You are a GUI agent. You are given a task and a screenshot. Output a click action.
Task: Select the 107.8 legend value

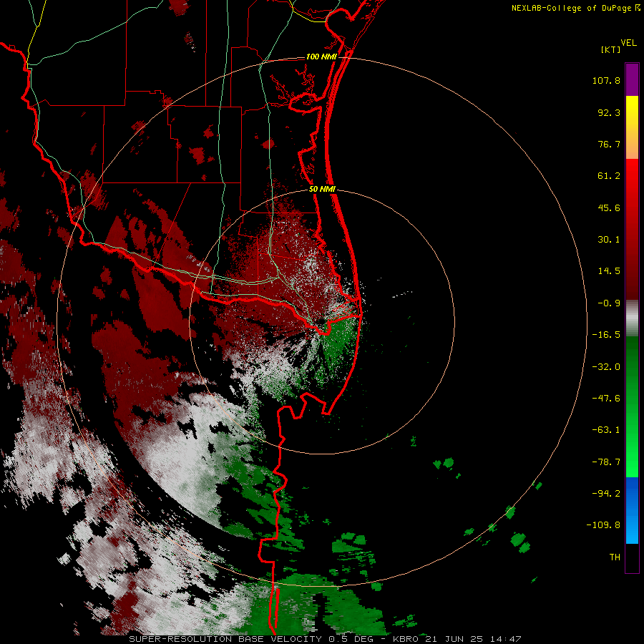[606, 80]
